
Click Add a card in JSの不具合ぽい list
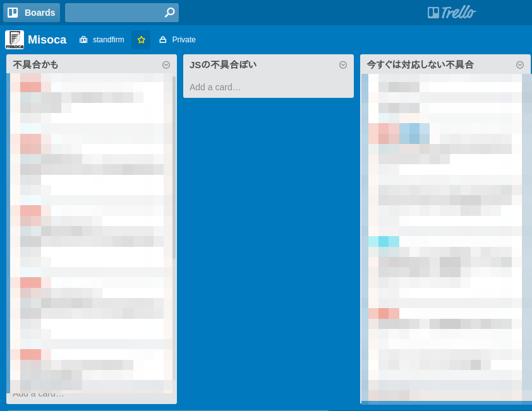tap(215, 87)
